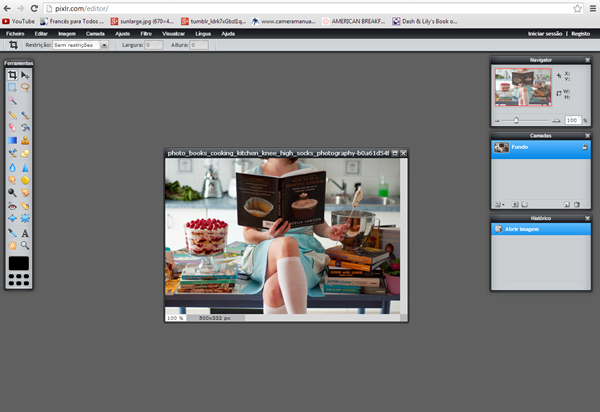Select the Text (A) tool
Viewport: 600px width, 412px height.
[25, 232]
